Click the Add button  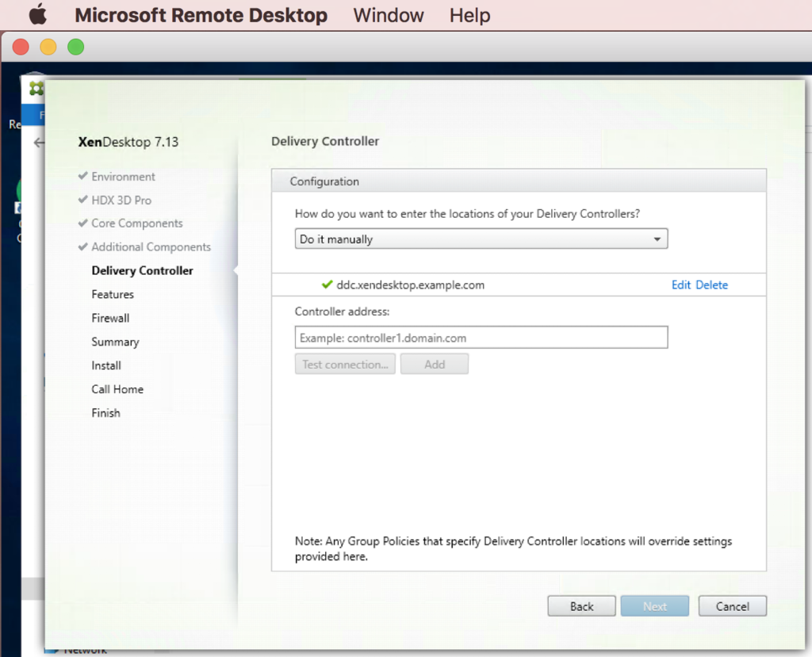pyautogui.click(x=435, y=364)
